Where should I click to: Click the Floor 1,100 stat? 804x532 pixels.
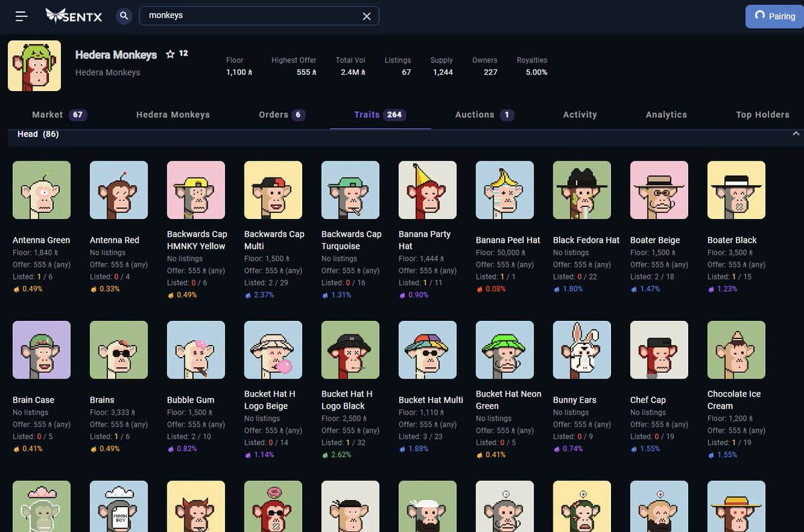[239, 66]
